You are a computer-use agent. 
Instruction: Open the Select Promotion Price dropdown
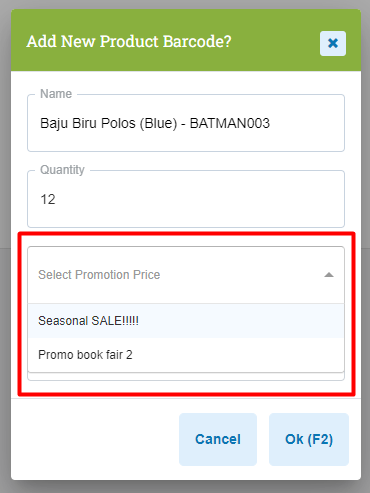[x=186, y=275]
